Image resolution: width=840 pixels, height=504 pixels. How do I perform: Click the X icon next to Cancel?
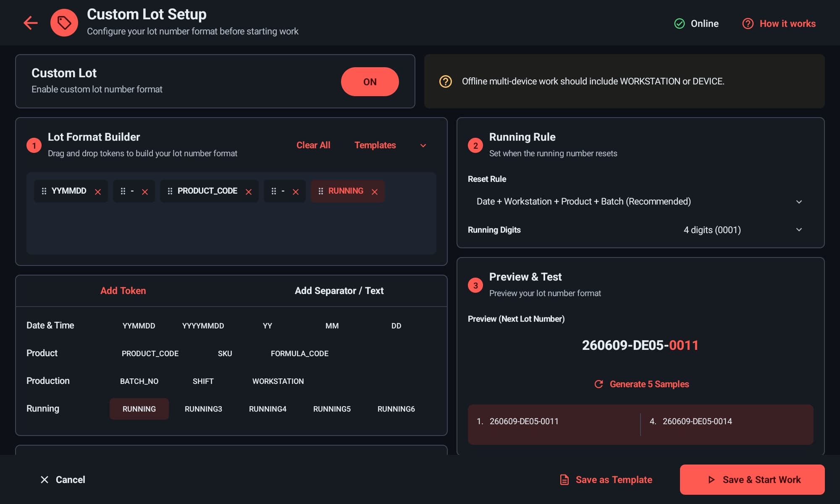coord(45,480)
